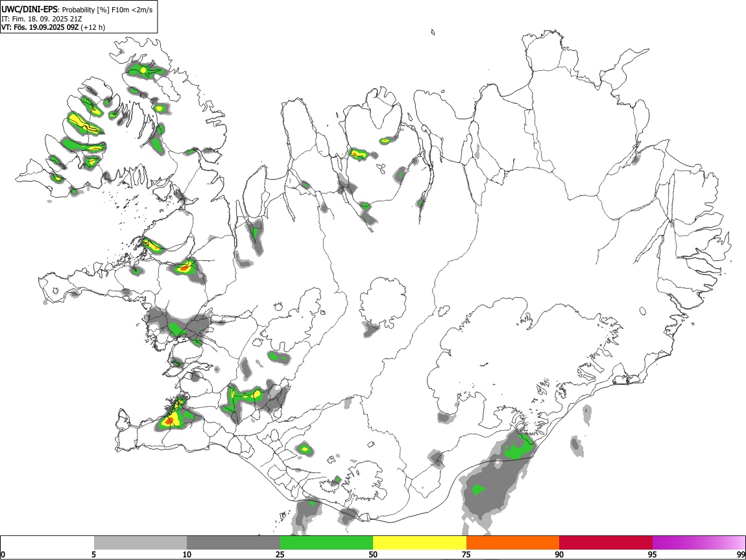
Task: Click the legend label '0'
Action: point(3,555)
